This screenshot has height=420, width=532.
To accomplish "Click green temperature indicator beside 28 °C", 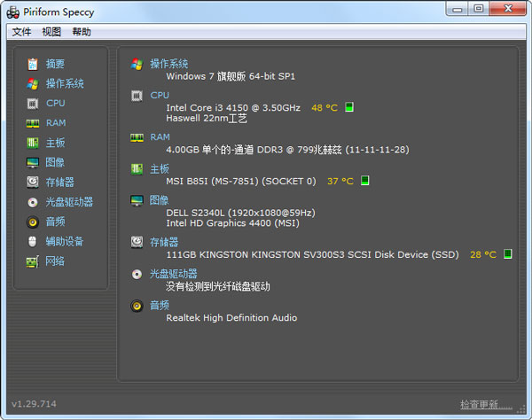I will [x=507, y=254].
